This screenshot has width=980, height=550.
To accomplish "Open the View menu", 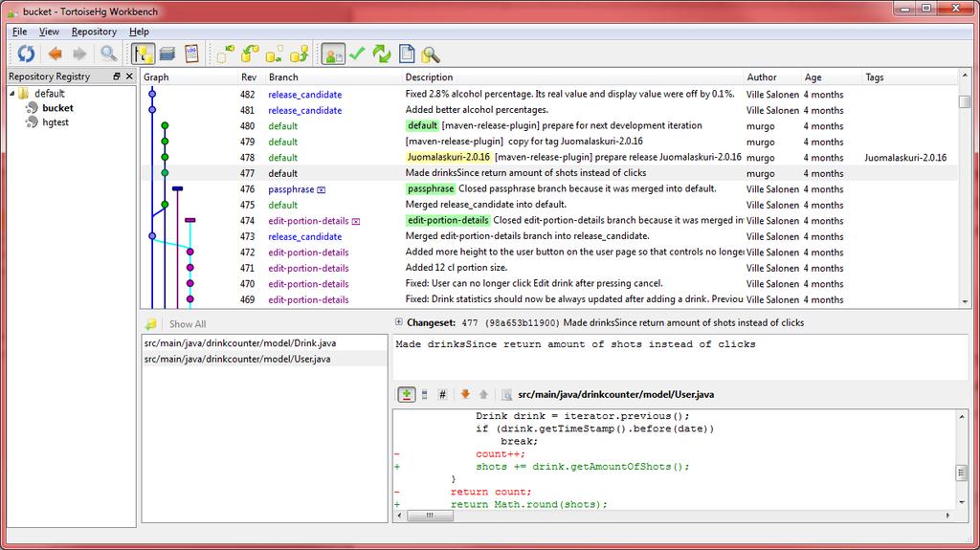I will (49, 32).
